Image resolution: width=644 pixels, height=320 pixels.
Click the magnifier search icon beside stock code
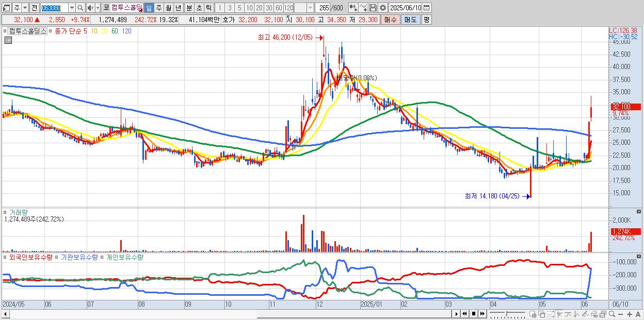(81, 8)
